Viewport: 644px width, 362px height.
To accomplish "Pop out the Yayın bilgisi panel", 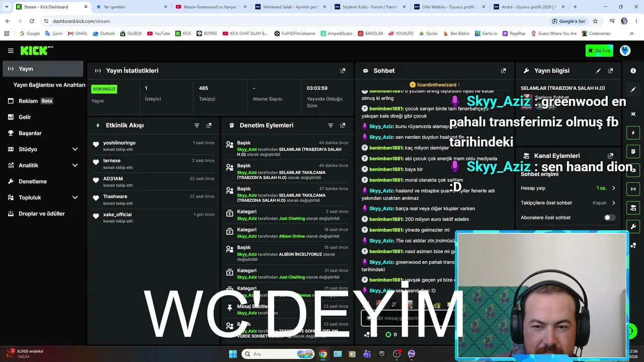I will 610,71.
